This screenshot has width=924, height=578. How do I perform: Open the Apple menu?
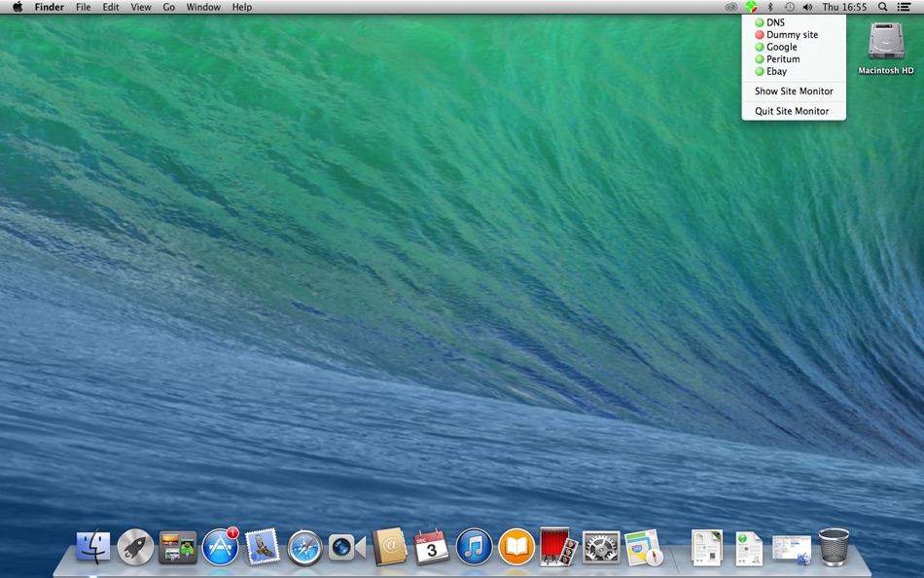[x=18, y=7]
